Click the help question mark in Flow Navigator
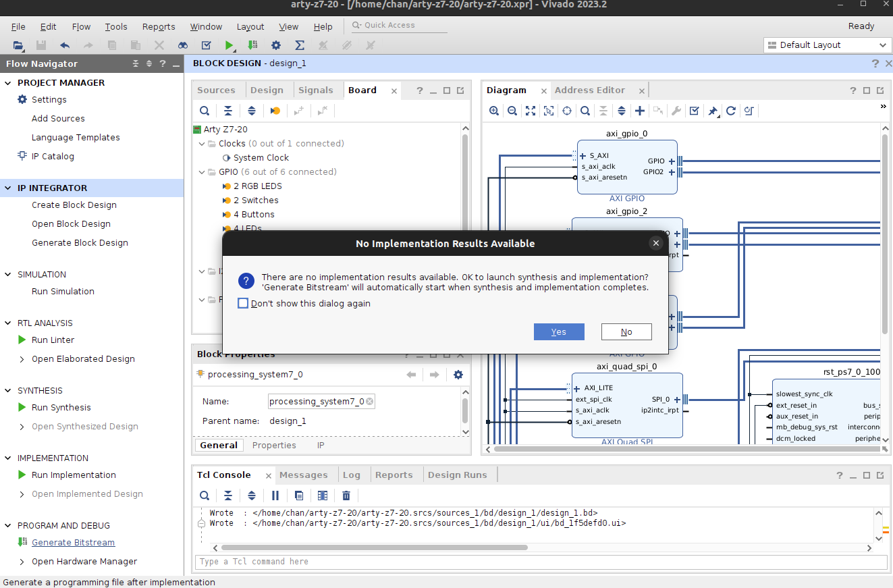893x588 pixels. [162, 63]
